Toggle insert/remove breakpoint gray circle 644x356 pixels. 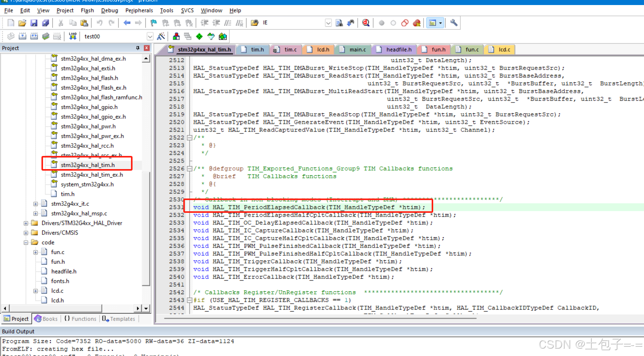pos(382,23)
